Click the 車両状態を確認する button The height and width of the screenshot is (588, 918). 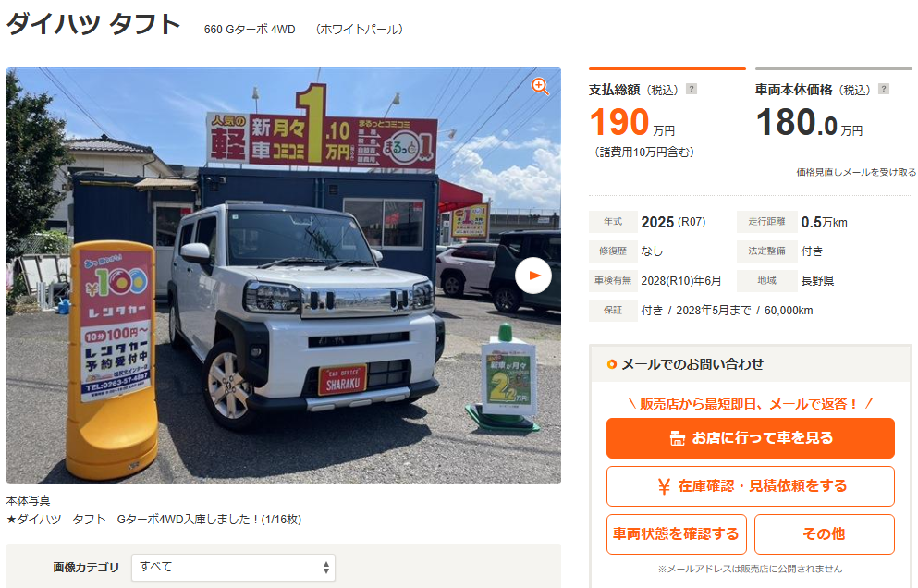(676, 534)
